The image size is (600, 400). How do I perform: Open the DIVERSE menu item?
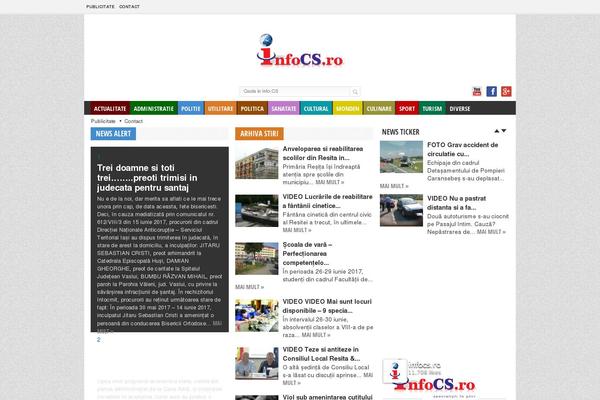(460, 109)
